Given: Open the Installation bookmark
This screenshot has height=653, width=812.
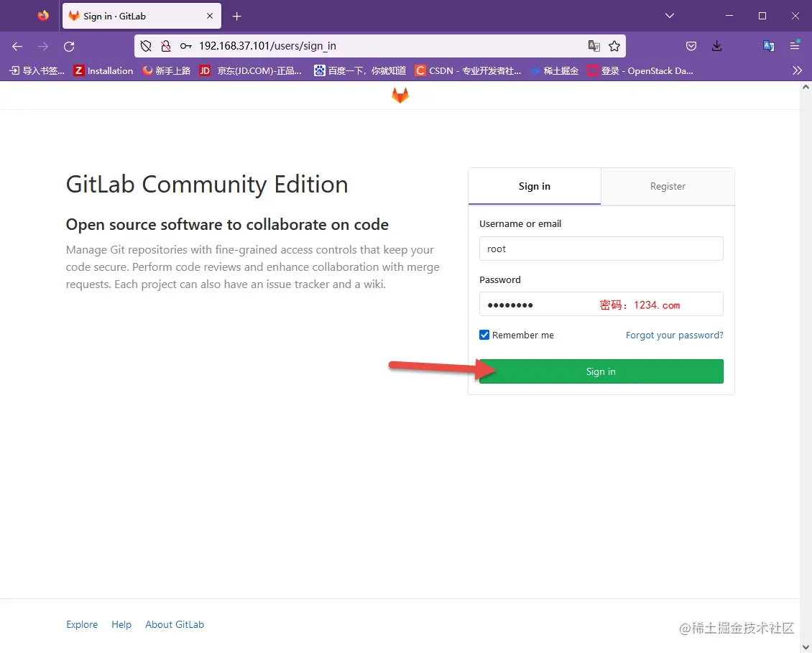Looking at the screenshot, I should (x=103, y=70).
